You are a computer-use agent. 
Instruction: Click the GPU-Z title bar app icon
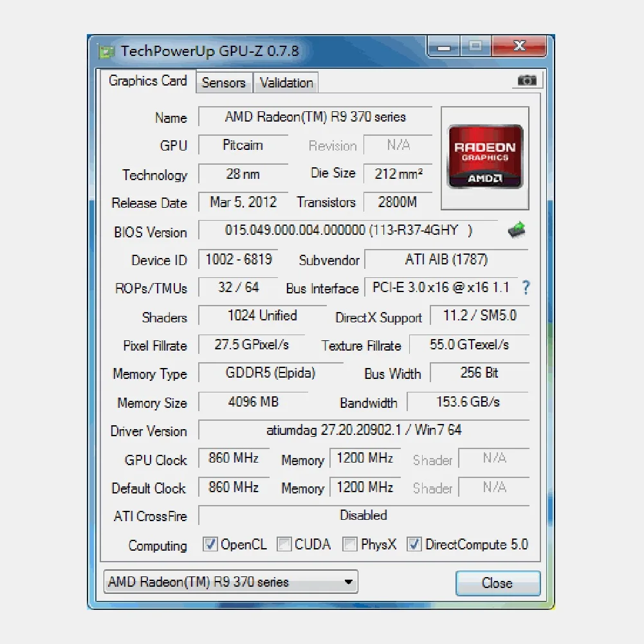106,51
